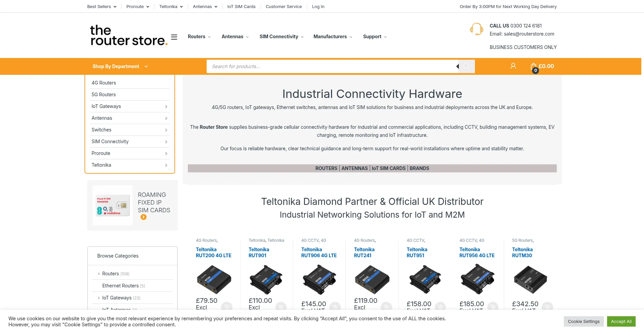This screenshot has height=333, width=644.
Task: Add Teltonika RUT956 4G LTE to cart
Action: point(493,307)
